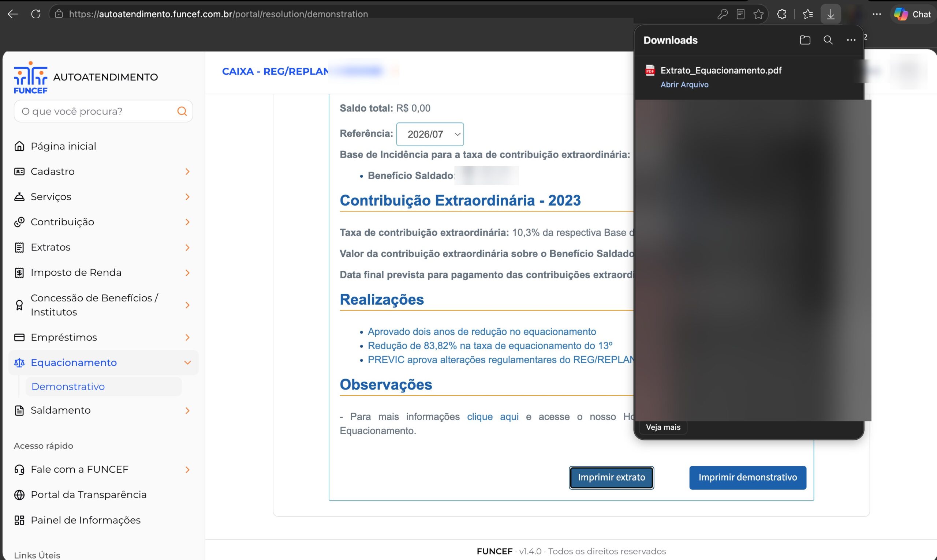Expand the Empréstimos chevron
The width and height of the screenshot is (937, 560).
pos(188,337)
